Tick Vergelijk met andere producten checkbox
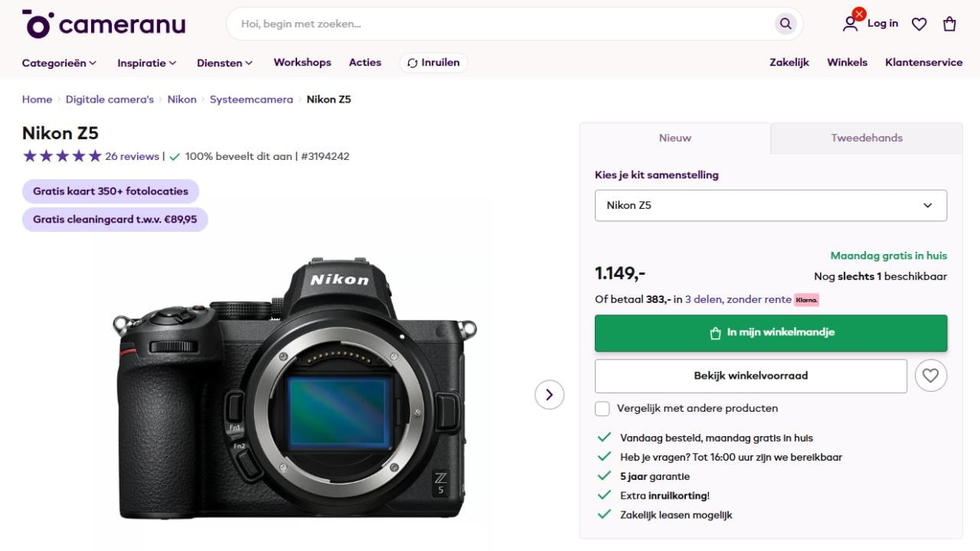 (x=603, y=409)
